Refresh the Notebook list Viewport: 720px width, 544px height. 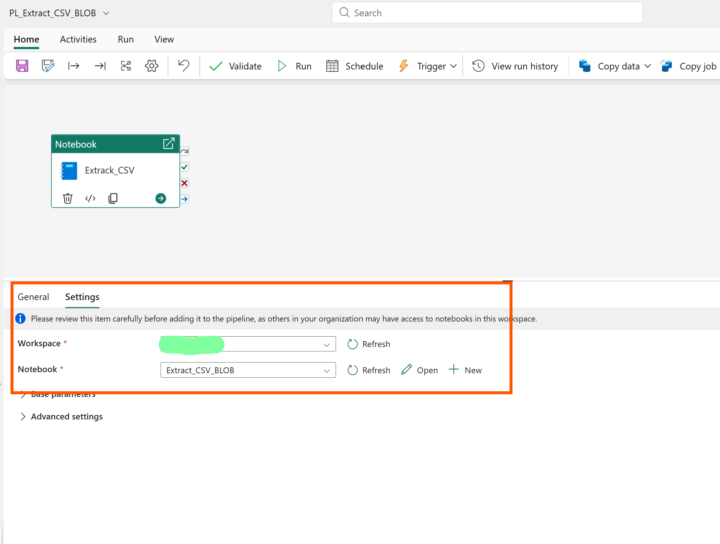click(369, 370)
